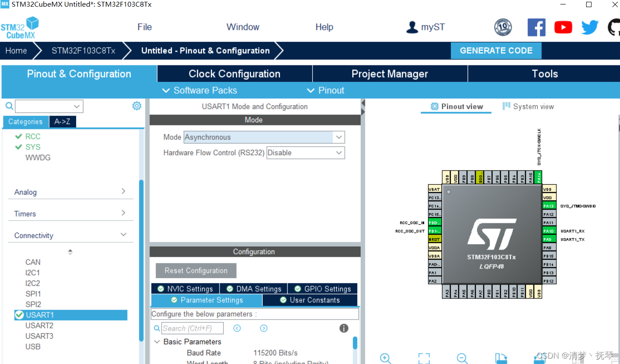The image size is (620, 364).
Task: Click the parameter search magnifier icon
Action: click(x=157, y=328)
